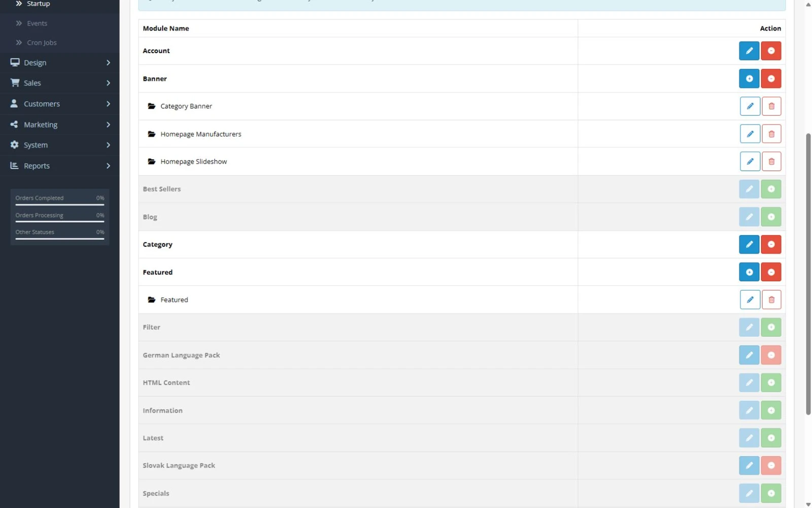Image resolution: width=812 pixels, height=508 pixels.
Task: Edit the Featured sub-entry
Action: coord(750,300)
